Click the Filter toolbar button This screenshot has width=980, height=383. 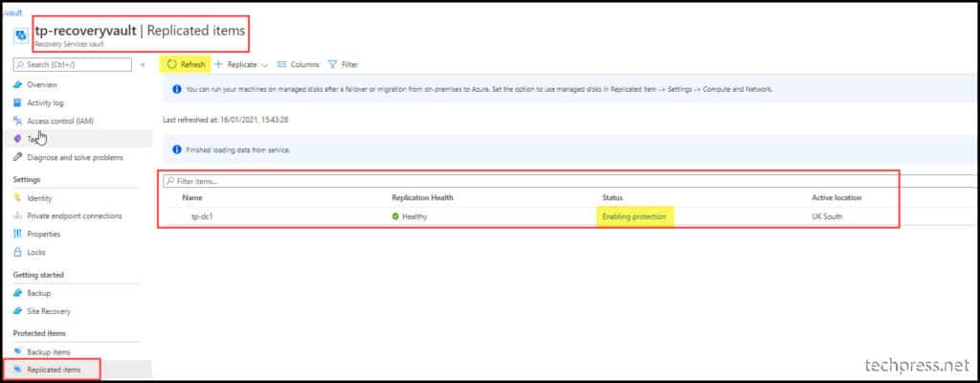[344, 64]
